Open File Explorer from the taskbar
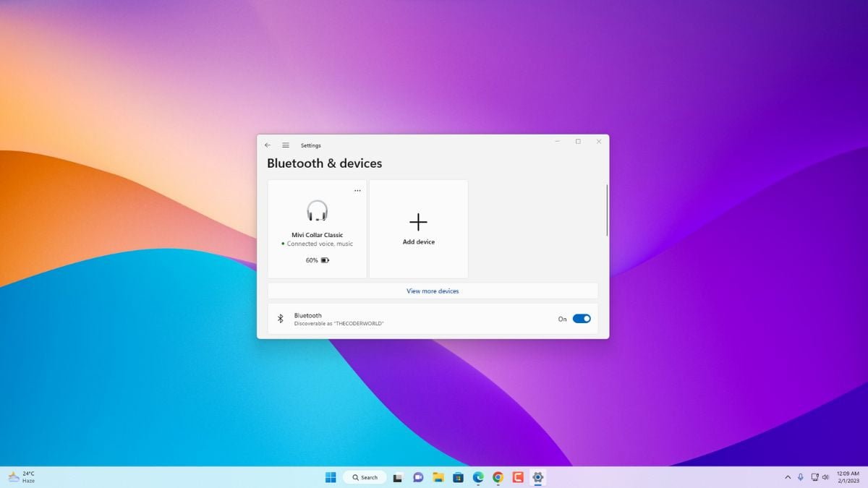 pos(438,477)
